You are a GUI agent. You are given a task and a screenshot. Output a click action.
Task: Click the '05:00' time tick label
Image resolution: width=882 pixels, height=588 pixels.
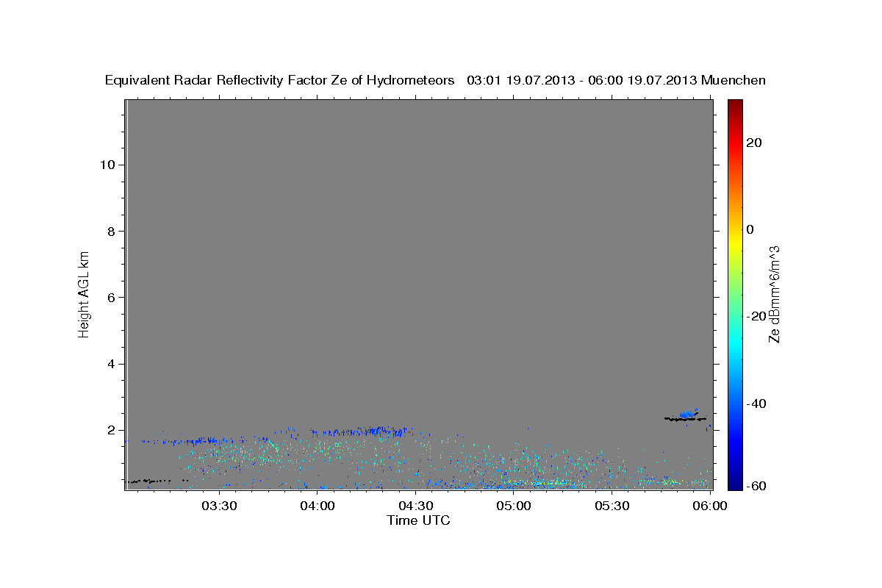[514, 506]
